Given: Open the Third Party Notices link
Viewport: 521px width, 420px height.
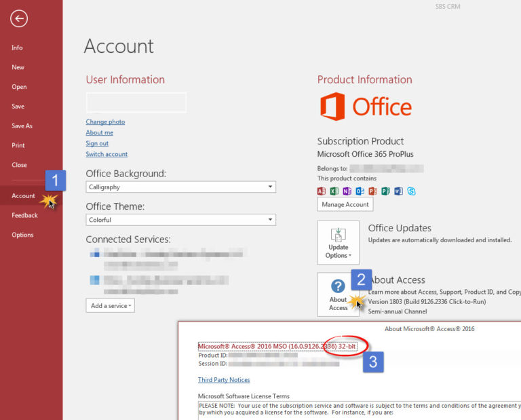Looking at the screenshot, I should click(224, 380).
